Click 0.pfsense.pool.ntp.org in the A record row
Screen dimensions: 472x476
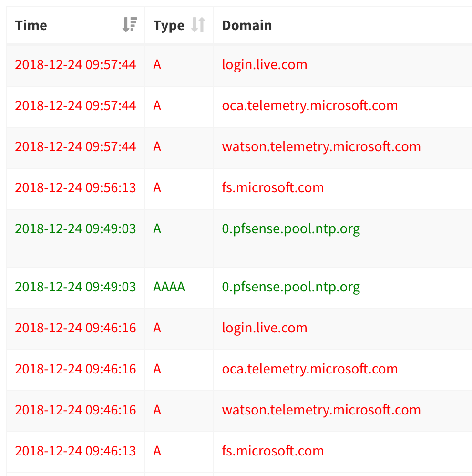click(x=291, y=229)
